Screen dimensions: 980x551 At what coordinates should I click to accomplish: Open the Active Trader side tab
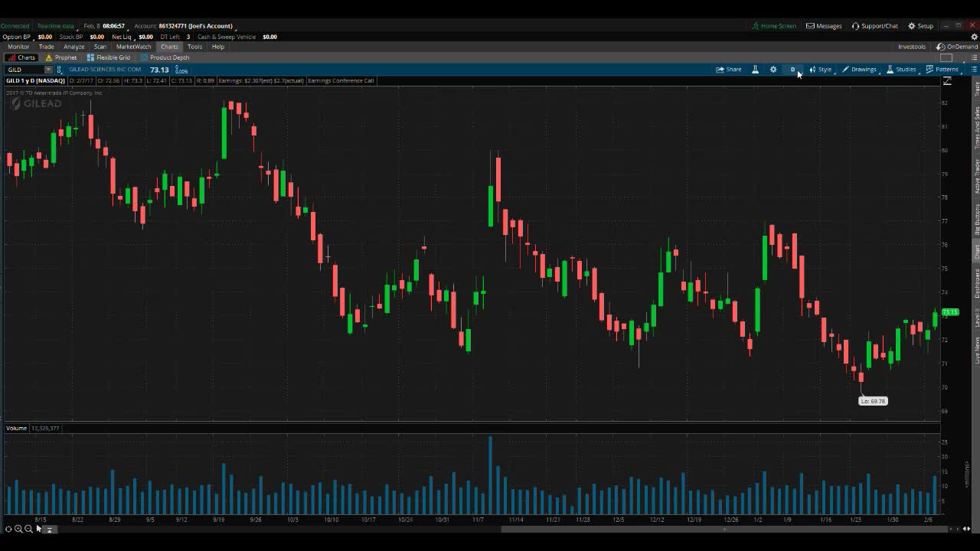976,176
